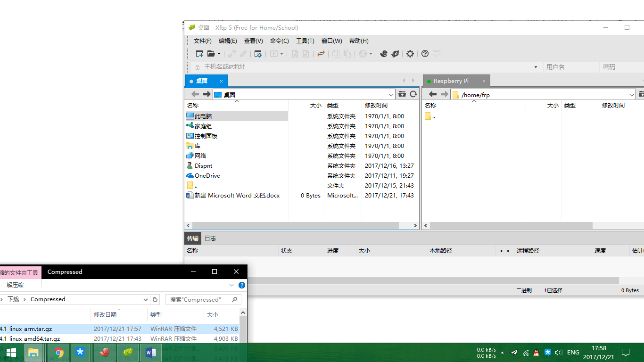
Task: Click the play script toolbar icon
Action: point(274,54)
